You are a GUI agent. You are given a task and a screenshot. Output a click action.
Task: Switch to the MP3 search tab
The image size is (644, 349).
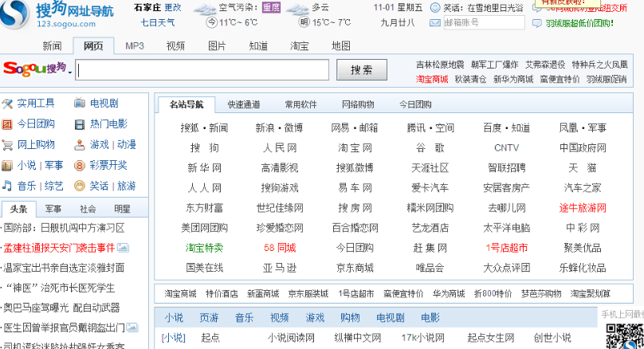click(x=135, y=45)
